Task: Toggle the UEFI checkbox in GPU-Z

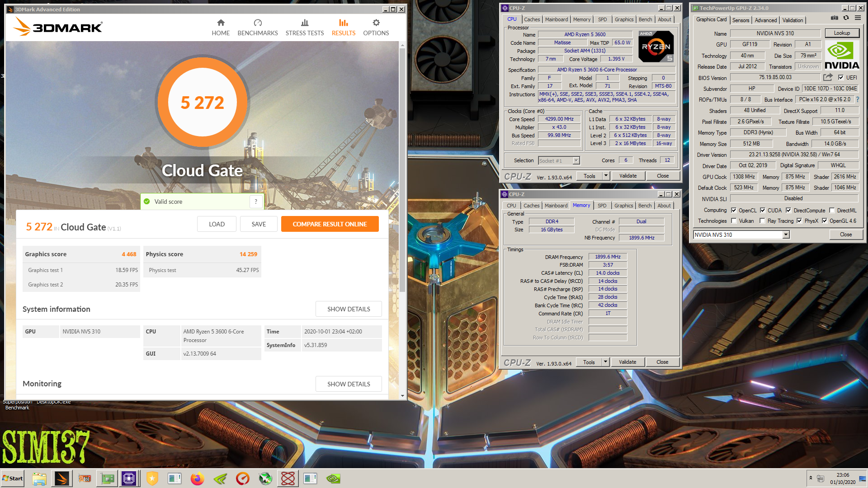Action: (841, 77)
